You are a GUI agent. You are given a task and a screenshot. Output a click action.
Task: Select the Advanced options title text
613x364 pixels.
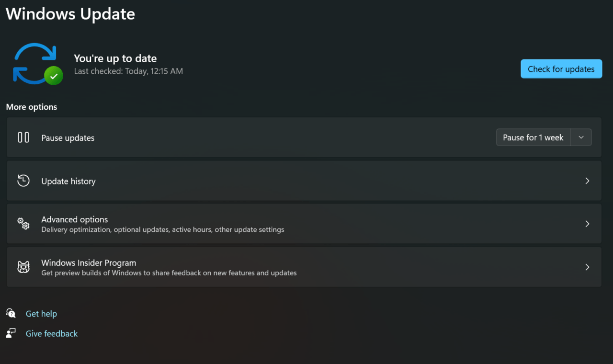pos(75,219)
